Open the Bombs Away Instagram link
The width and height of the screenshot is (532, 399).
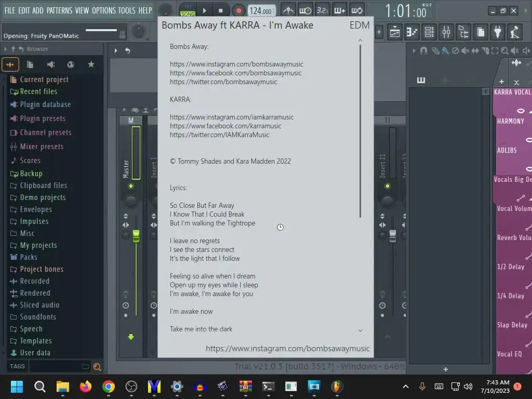coord(236,64)
